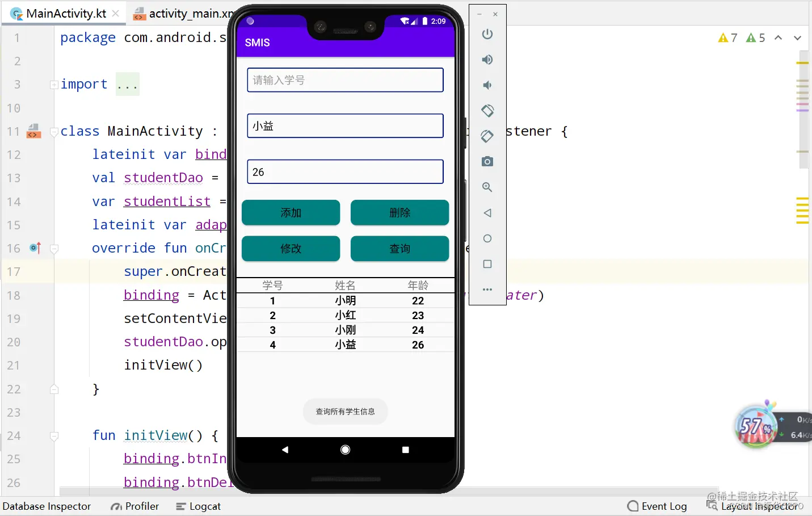Minimize the emulator toolbar window

tap(479, 14)
